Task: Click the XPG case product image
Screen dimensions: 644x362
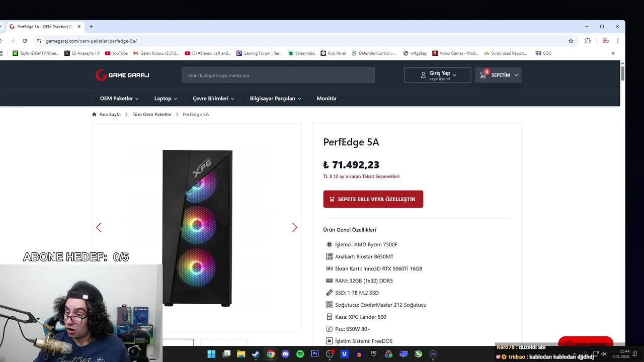Action: 197,227
